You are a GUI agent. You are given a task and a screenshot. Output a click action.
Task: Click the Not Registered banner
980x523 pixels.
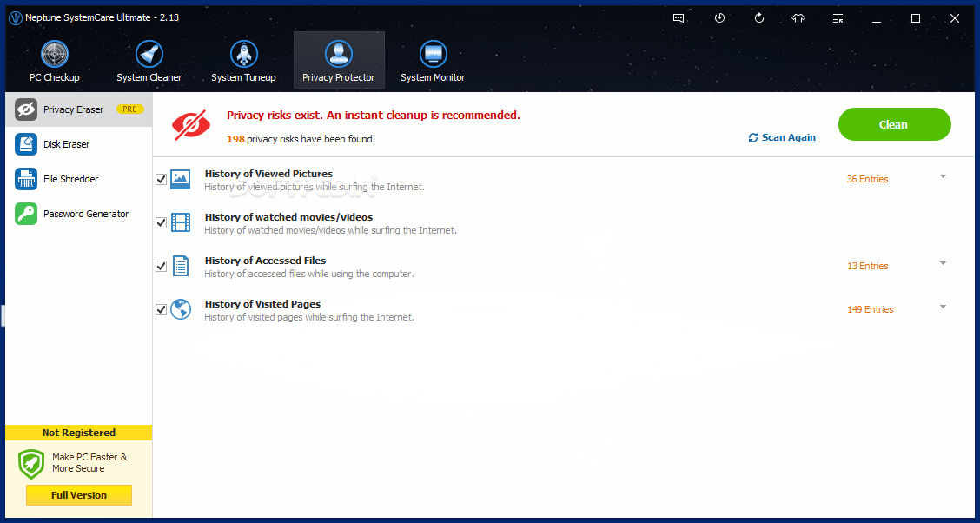click(79, 433)
